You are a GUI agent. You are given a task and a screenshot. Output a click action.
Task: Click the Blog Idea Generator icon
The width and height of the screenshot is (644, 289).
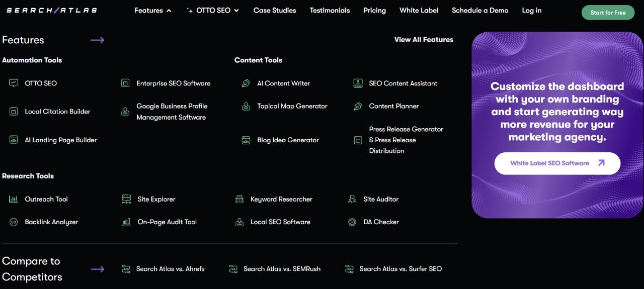[246, 140]
